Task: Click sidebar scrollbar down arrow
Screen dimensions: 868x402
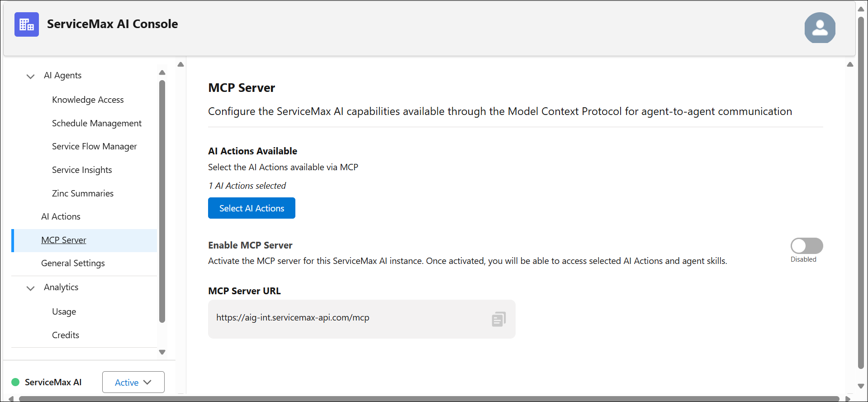Action: click(x=162, y=352)
